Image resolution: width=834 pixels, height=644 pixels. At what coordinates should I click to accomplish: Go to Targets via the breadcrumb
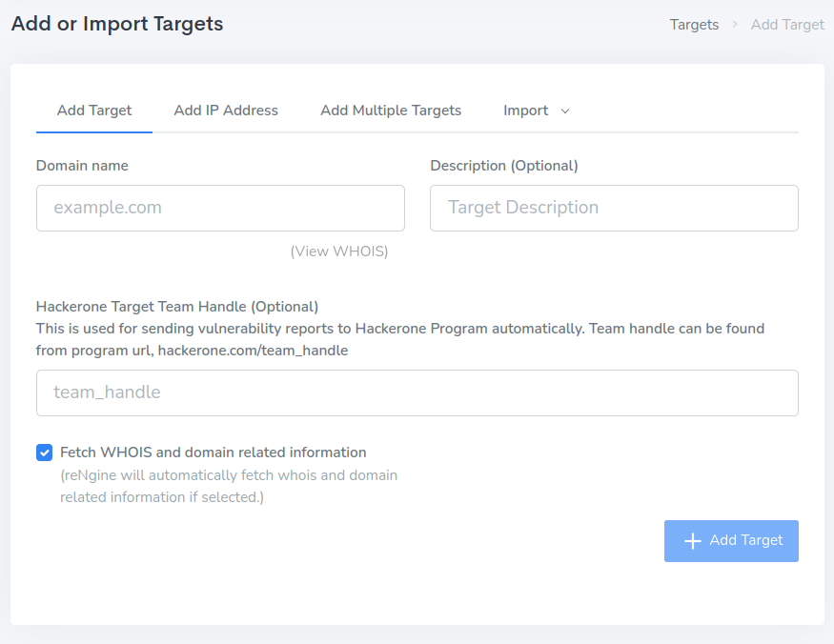[x=694, y=25]
